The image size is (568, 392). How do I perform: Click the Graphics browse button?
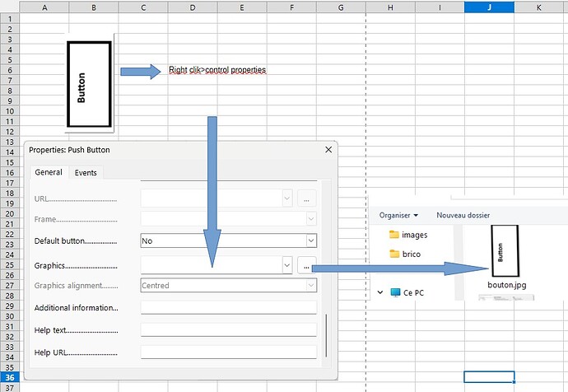click(x=306, y=265)
